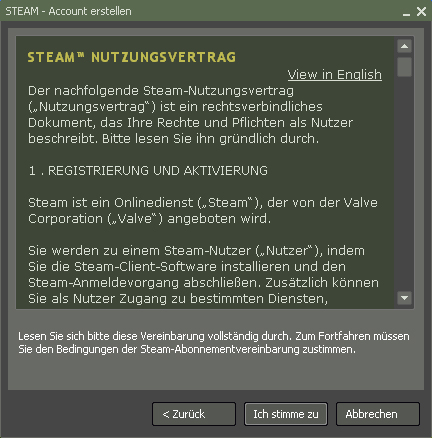Click the empty scrollbar track below the thumb
432x438 pixels.
404,183
